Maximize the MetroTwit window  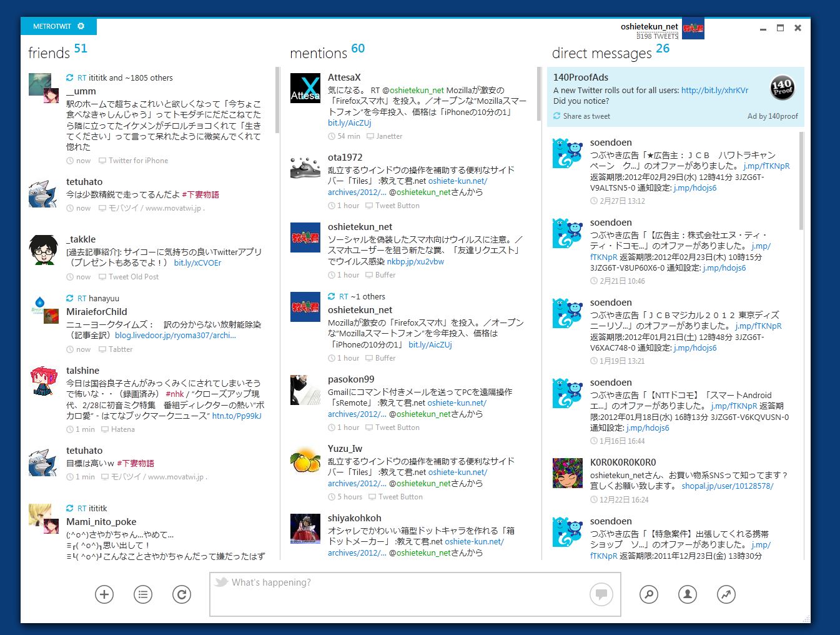(780, 27)
